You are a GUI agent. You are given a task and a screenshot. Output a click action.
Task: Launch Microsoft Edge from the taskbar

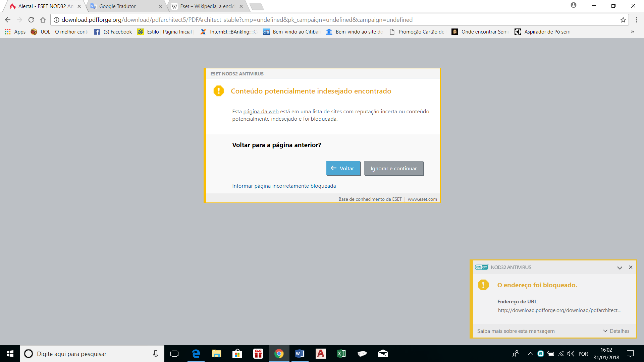[196, 354]
